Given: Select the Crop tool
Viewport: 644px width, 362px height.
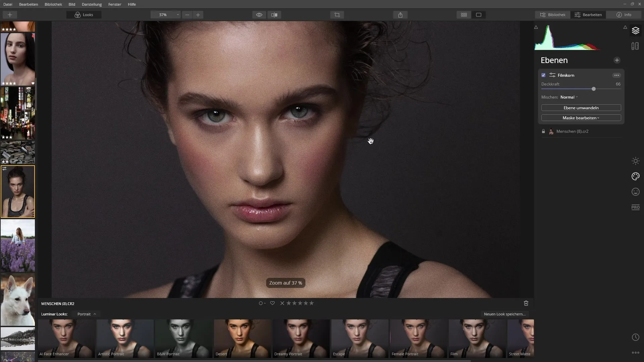Looking at the screenshot, I should pyautogui.click(x=337, y=15).
